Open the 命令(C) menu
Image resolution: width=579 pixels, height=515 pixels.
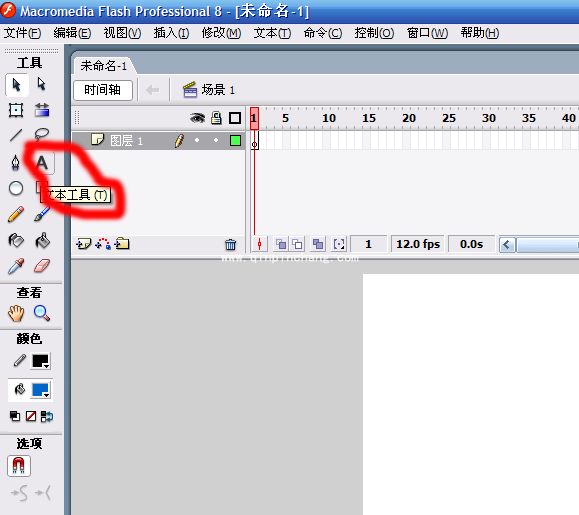click(323, 33)
